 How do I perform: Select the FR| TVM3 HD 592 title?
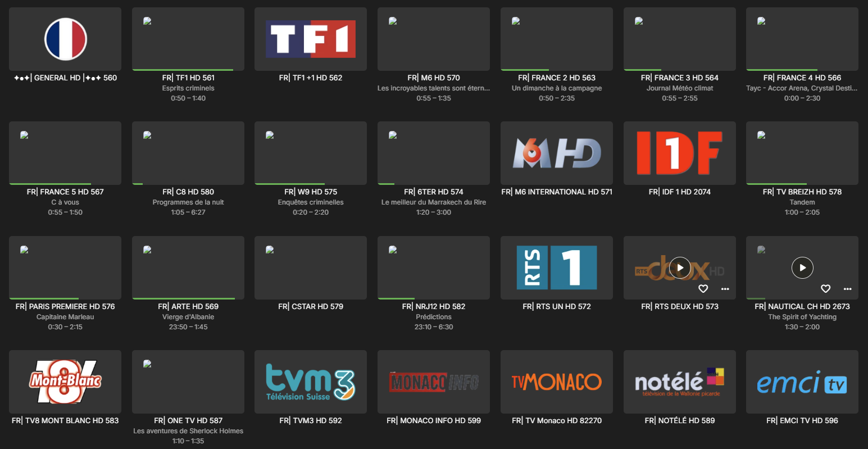coord(311,420)
